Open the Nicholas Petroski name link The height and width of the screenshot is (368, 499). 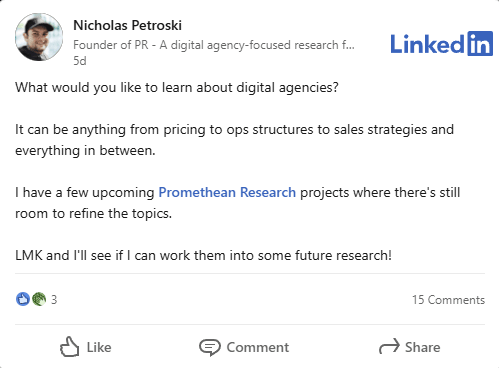127,25
